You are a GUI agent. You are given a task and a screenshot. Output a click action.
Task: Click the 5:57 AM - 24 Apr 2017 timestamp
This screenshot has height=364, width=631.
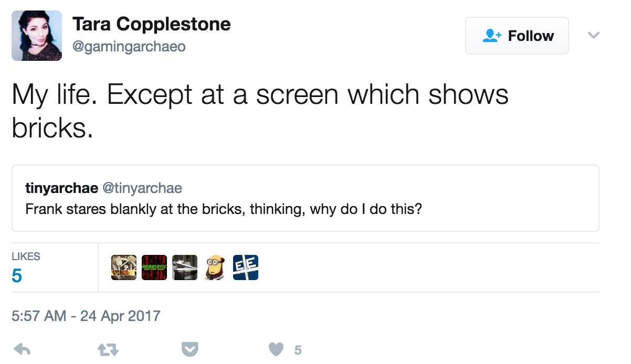(x=86, y=316)
